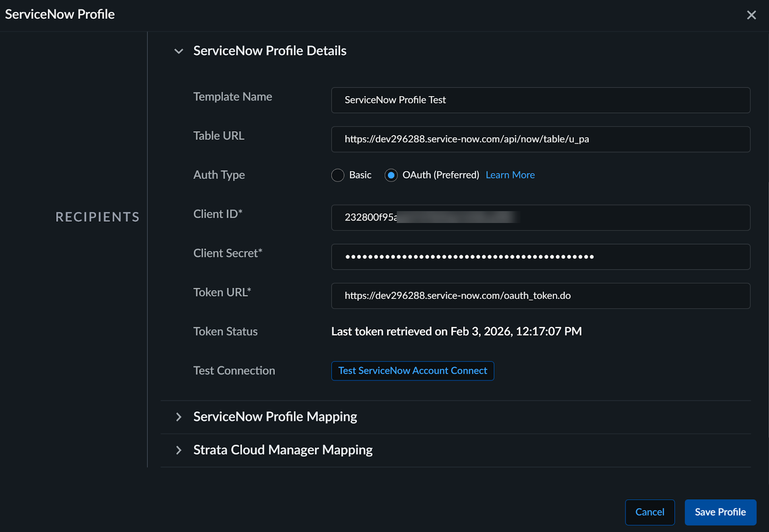Click the masked Client Secret field
The height and width of the screenshot is (532, 769).
[540, 257]
